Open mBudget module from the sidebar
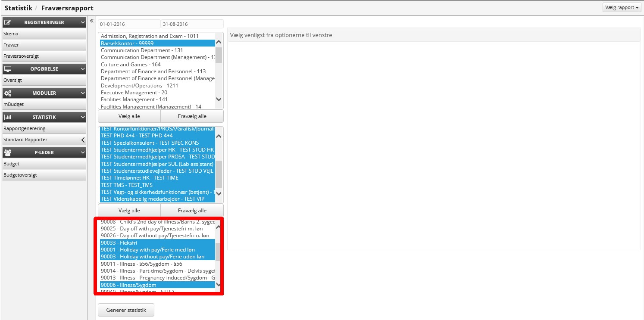 [13, 104]
